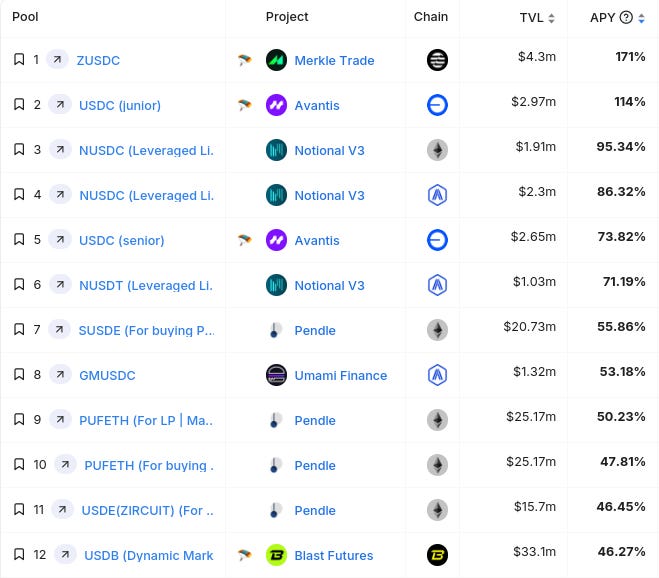659x578 pixels.
Task: Click the Merkle Trade logo icon
Action: tap(276, 60)
